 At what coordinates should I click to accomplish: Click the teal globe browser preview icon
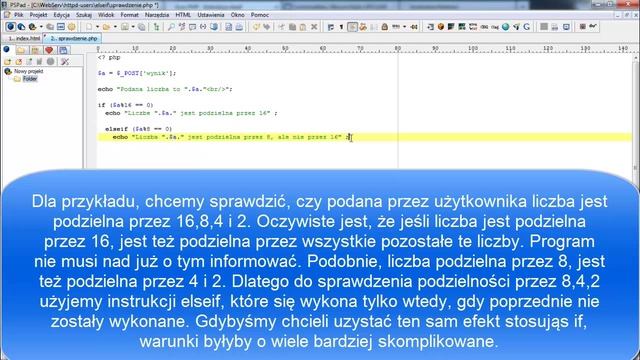tap(506, 27)
